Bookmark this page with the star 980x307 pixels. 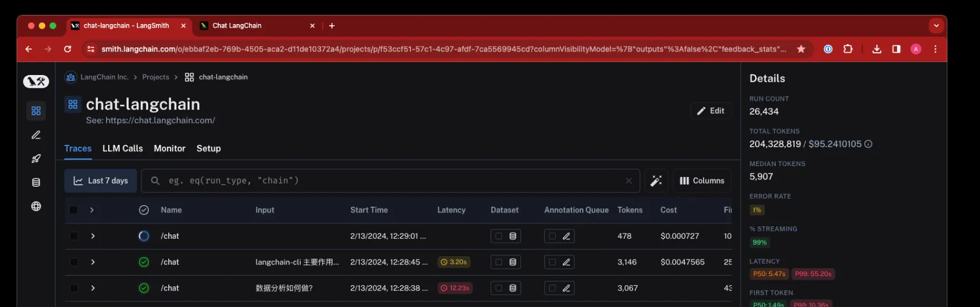801,49
